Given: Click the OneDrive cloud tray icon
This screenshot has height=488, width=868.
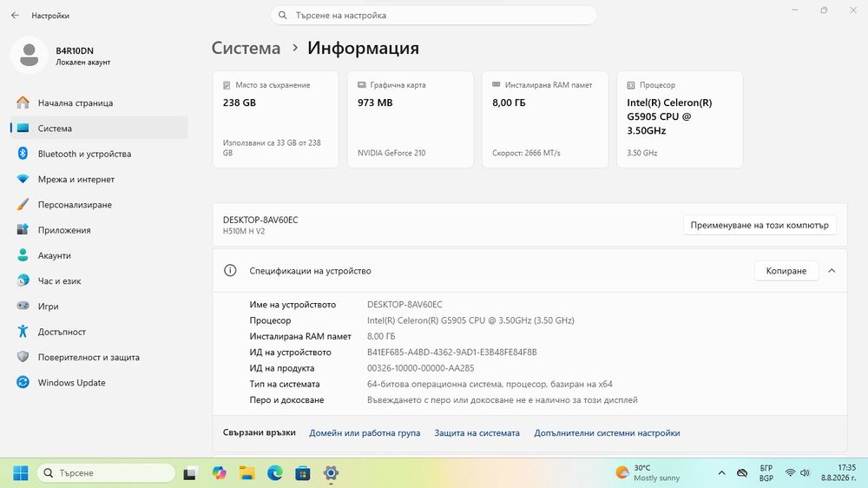Looking at the screenshot, I should click(x=742, y=473).
